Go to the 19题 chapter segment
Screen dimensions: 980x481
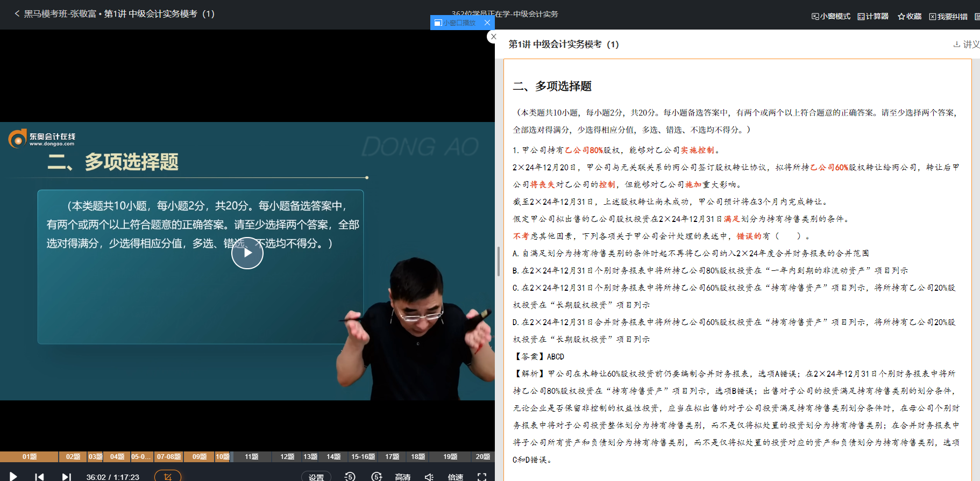[x=450, y=457]
